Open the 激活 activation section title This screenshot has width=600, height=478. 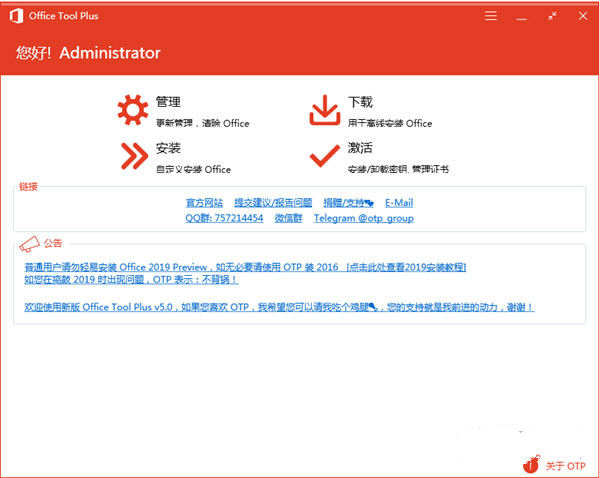[x=360, y=148]
